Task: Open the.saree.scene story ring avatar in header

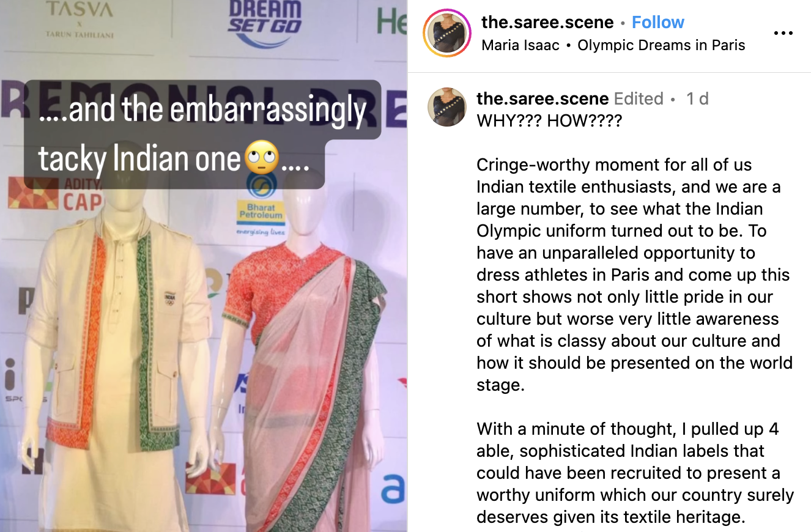Action: (x=448, y=32)
